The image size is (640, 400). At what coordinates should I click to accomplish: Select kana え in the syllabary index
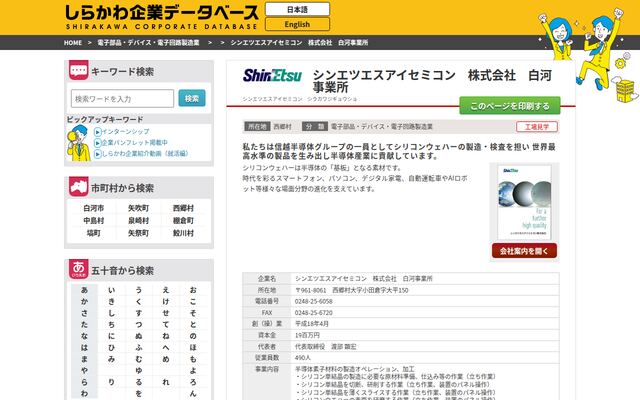click(166, 290)
